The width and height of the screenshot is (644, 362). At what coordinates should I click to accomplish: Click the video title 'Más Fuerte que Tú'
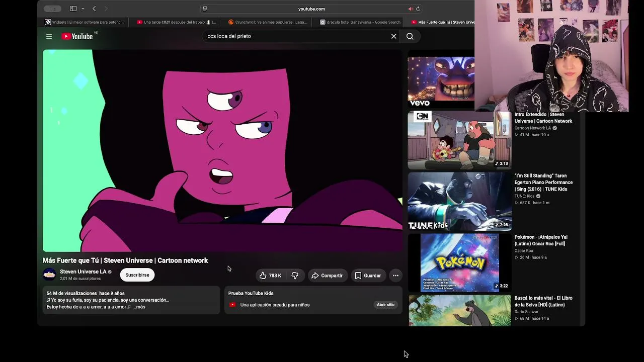tap(125, 260)
